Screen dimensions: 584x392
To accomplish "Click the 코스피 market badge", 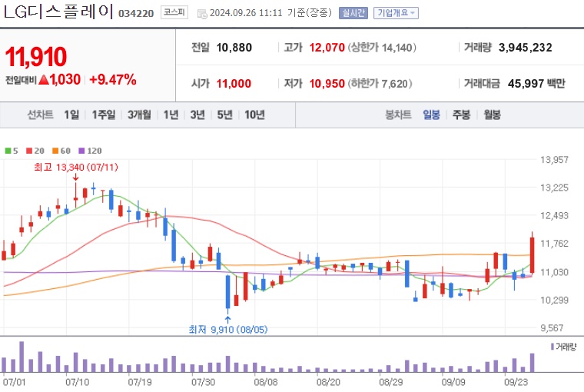I will [174, 12].
